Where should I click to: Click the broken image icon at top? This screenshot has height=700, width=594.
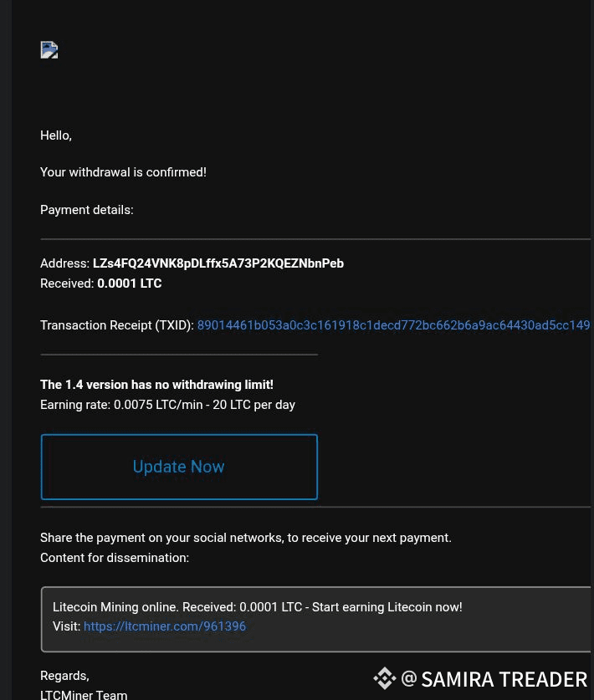tap(49, 50)
